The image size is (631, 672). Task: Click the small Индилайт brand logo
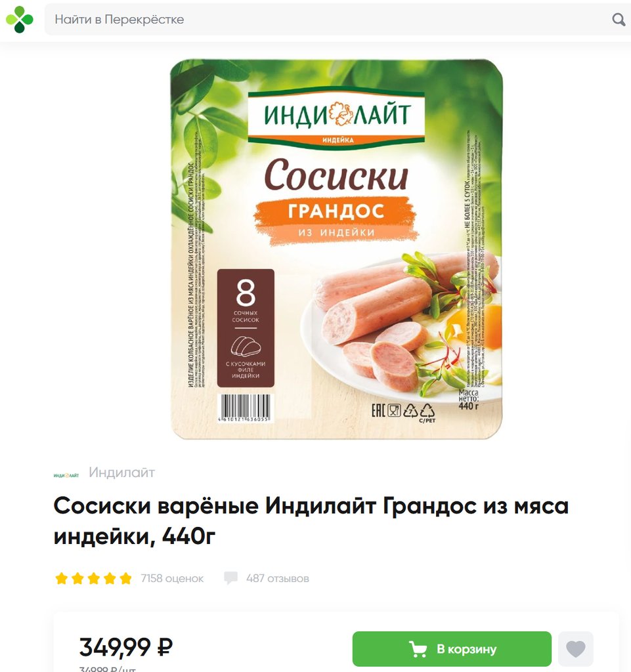66,475
